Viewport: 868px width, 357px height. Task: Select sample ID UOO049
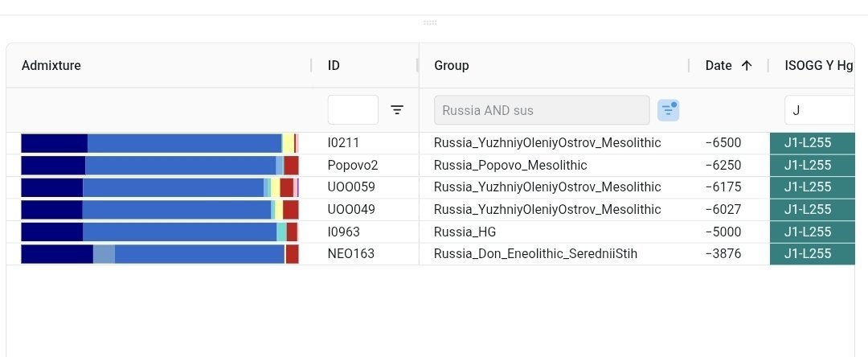pyautogui.click(x=351, y=209)
